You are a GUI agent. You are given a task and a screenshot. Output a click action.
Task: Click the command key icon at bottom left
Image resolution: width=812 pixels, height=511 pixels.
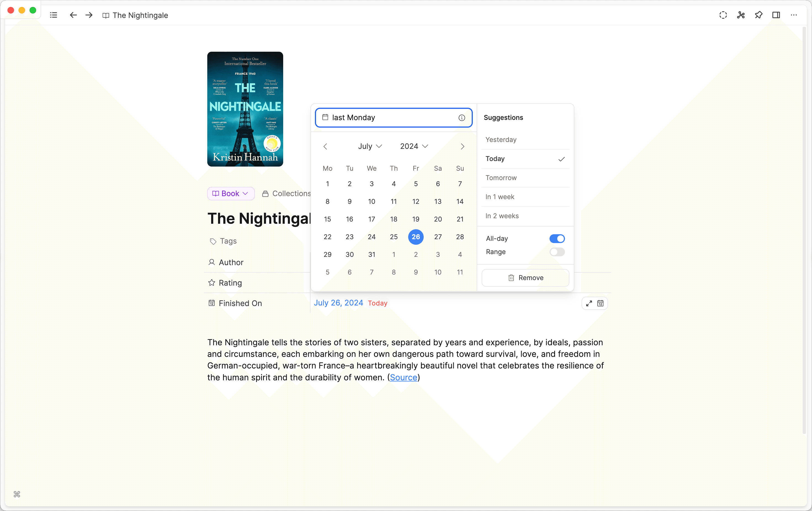pyautogui.click(x=17, y=494)
